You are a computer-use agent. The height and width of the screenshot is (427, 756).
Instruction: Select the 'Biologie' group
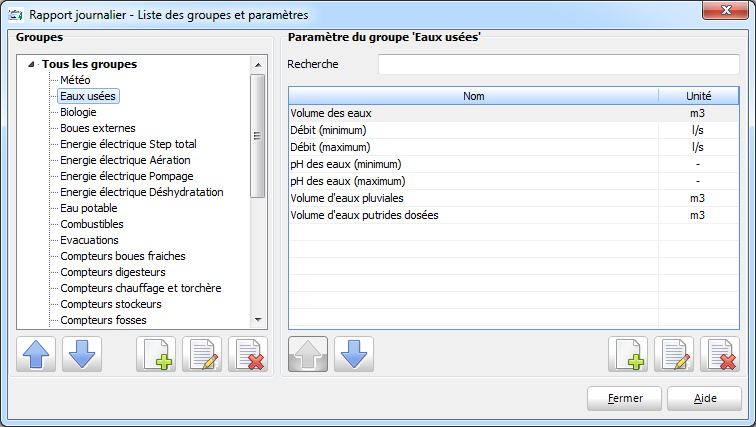(78, 112)
